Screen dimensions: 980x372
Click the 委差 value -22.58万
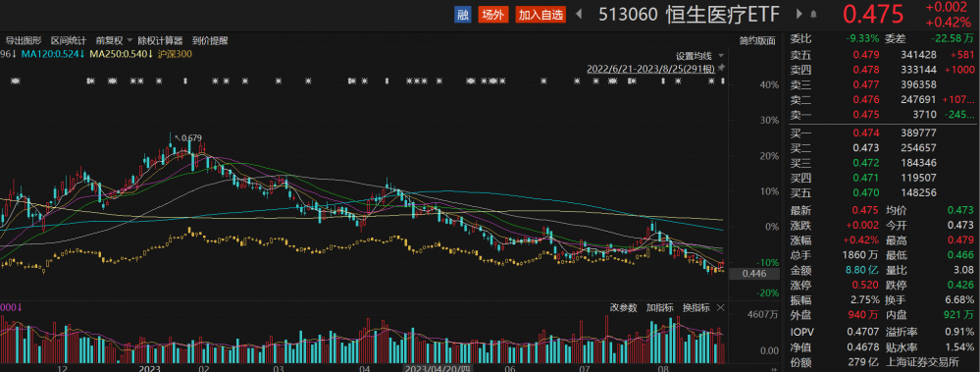954,38
